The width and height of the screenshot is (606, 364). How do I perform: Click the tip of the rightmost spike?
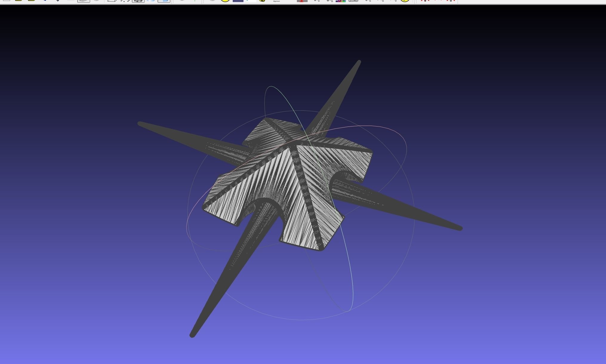point(460,228)
